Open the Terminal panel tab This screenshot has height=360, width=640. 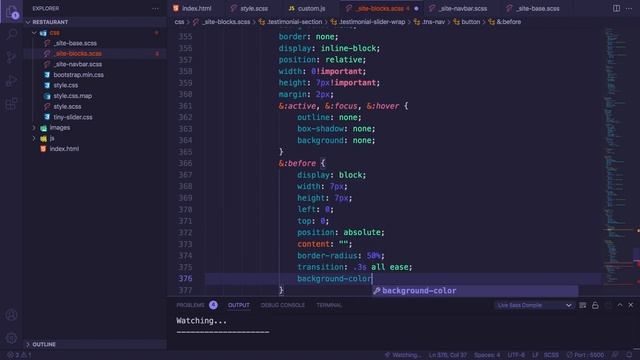pyautogui.click(x=329, y=305)
